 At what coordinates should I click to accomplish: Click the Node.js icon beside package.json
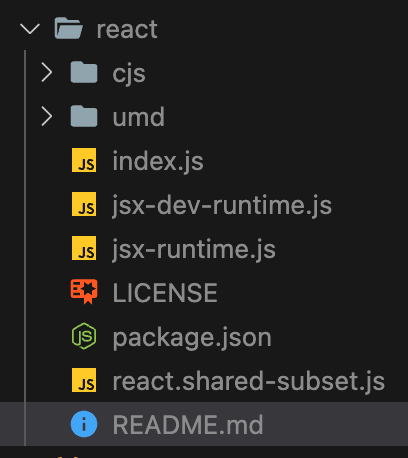tap(84, 336)
